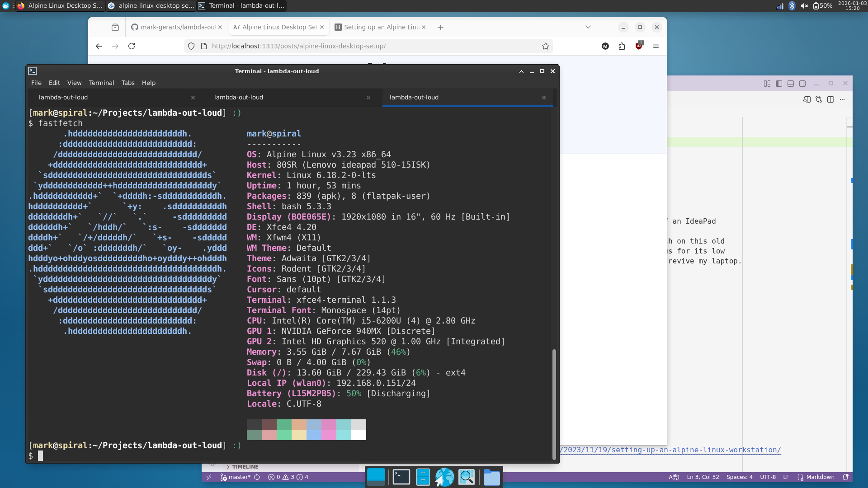868x488 pixels.
Task: Open the Terminal menu in the menu bar
Action: point(101,83)
